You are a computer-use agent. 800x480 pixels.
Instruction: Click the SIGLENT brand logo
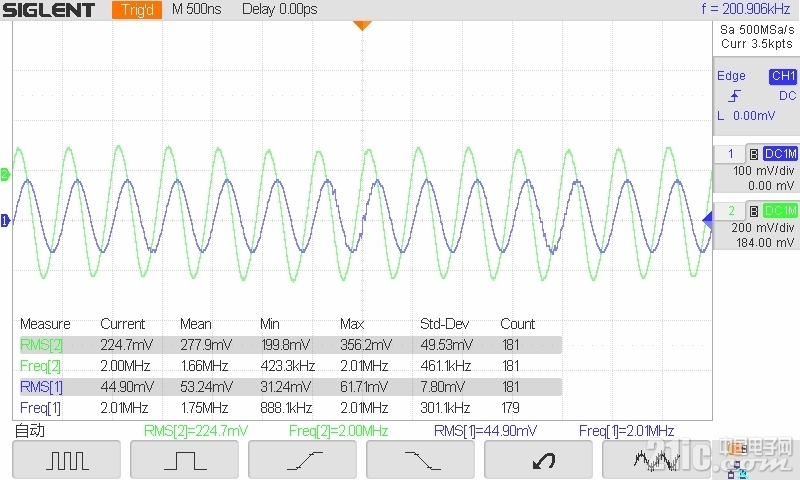click(48, 10)
